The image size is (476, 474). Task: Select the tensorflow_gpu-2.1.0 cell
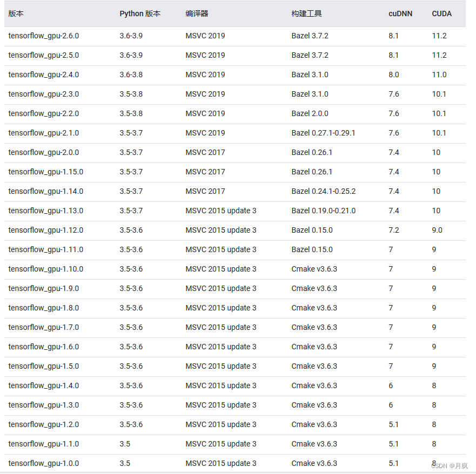tap(43, 133)
